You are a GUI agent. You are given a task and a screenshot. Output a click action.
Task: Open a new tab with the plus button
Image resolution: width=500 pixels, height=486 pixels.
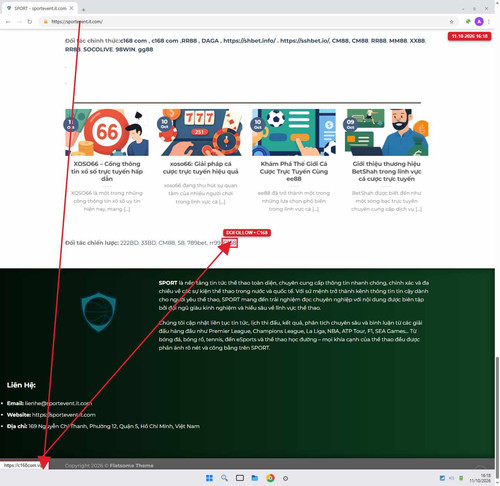pyautogui.click(x=83, y=10)
